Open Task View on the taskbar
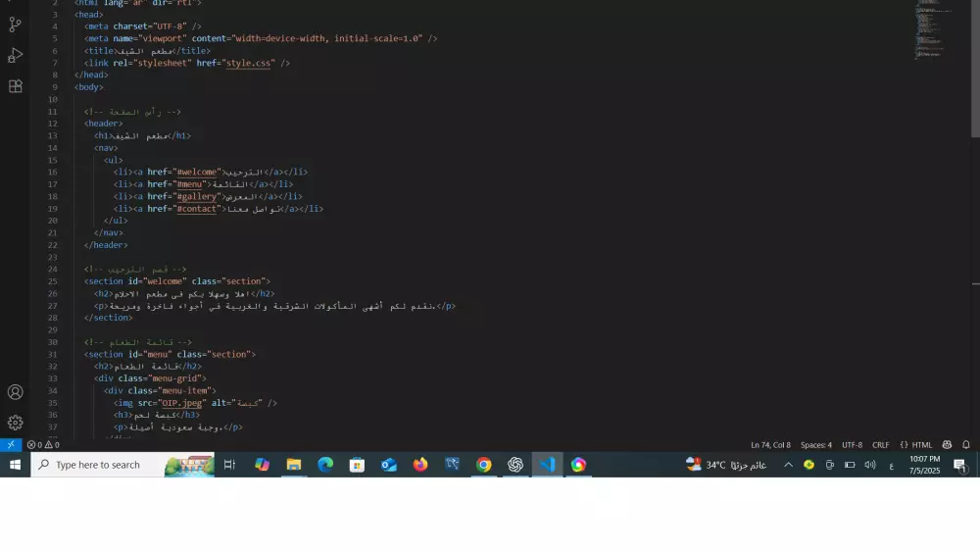980x552 pixels. coord(229,465)
